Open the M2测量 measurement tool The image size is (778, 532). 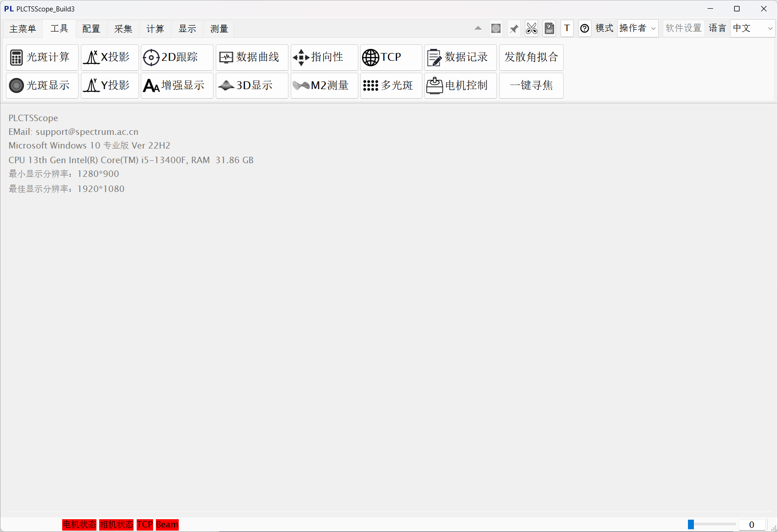pyautogui.click(x=324, y=85)
